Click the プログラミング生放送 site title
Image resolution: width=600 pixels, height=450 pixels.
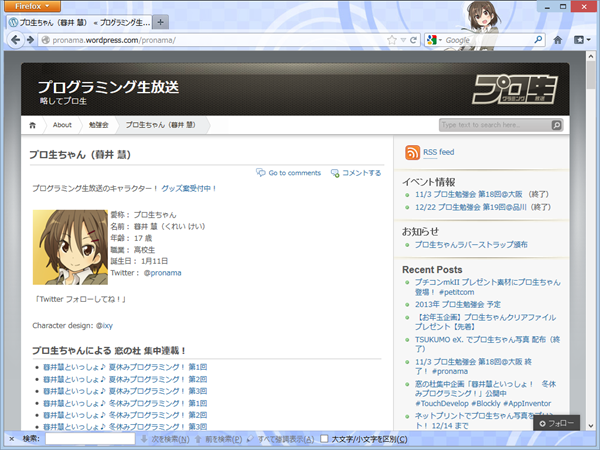coord(108,86)
